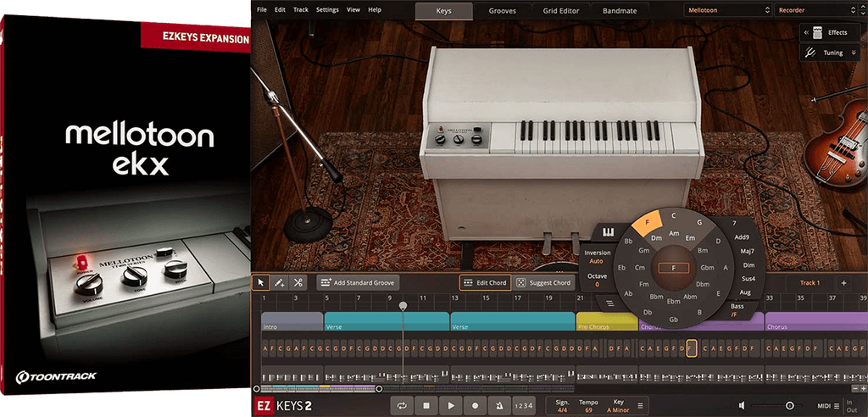Screen dimensions: 868x417
Task: Click the center F chord name field
Action: point(674,268)
